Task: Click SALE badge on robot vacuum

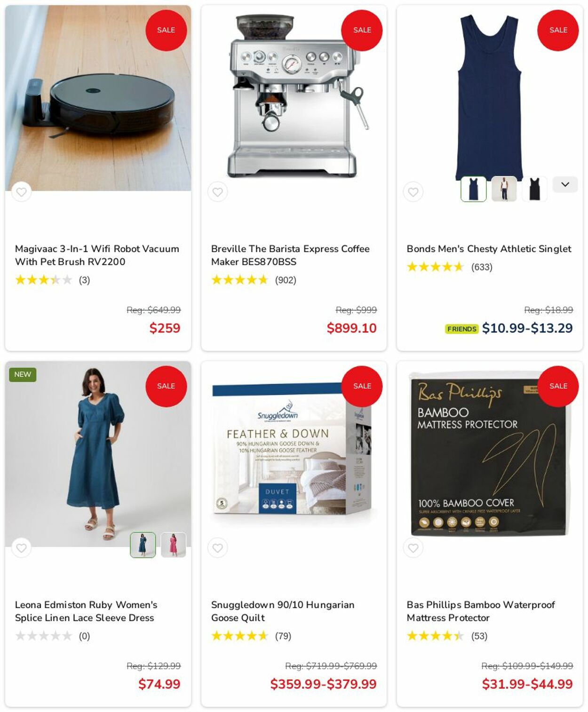Action: coord(166,30)
